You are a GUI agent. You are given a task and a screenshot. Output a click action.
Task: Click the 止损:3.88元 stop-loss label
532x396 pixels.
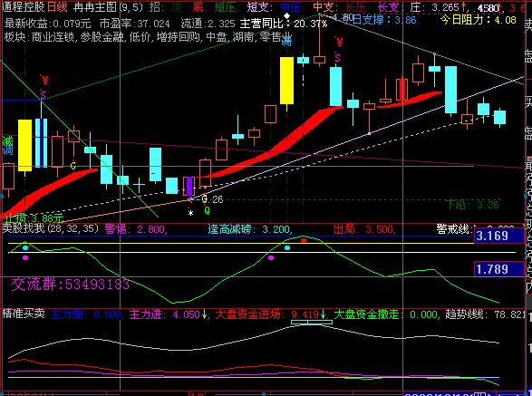34,217
